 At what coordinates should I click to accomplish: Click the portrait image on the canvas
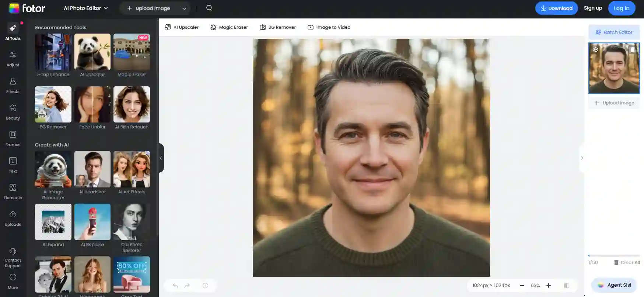[371, 158]
